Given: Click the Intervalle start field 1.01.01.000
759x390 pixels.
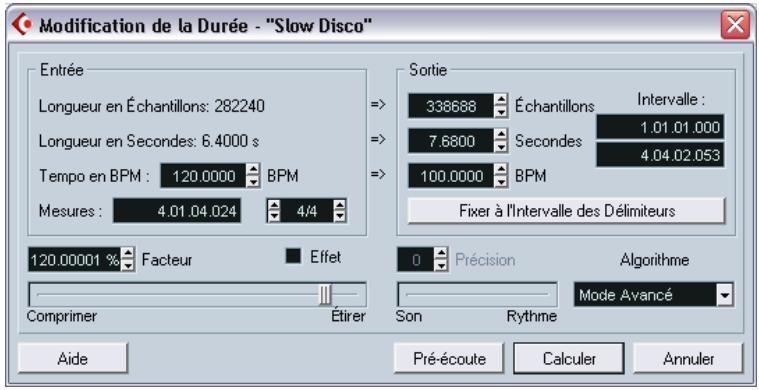Looking at the screenshot, I should click(660, 127).
